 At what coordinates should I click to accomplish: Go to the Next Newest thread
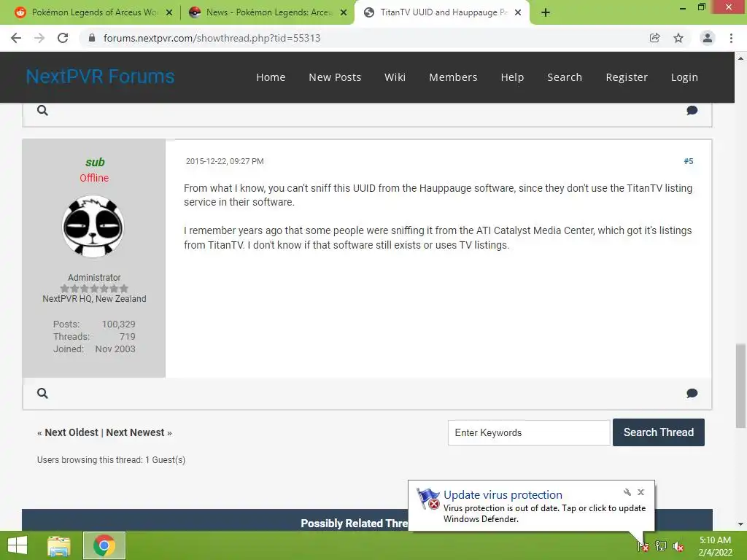coord(135,432)
